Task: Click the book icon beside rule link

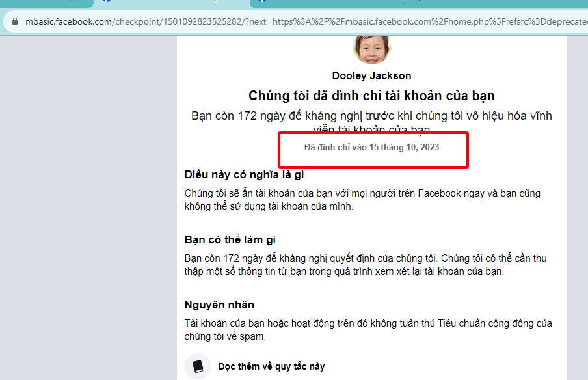Action: tap(198, 366)
